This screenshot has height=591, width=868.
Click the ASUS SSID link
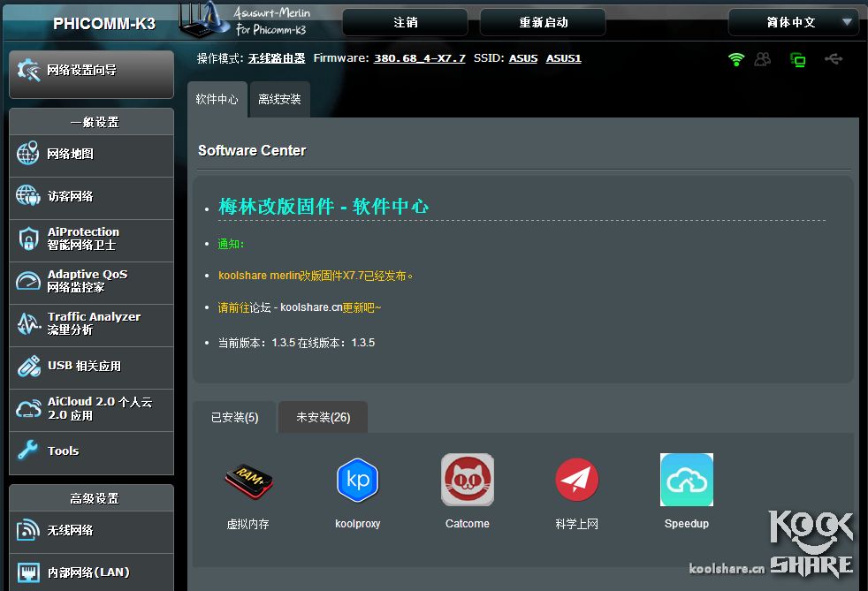523,58
